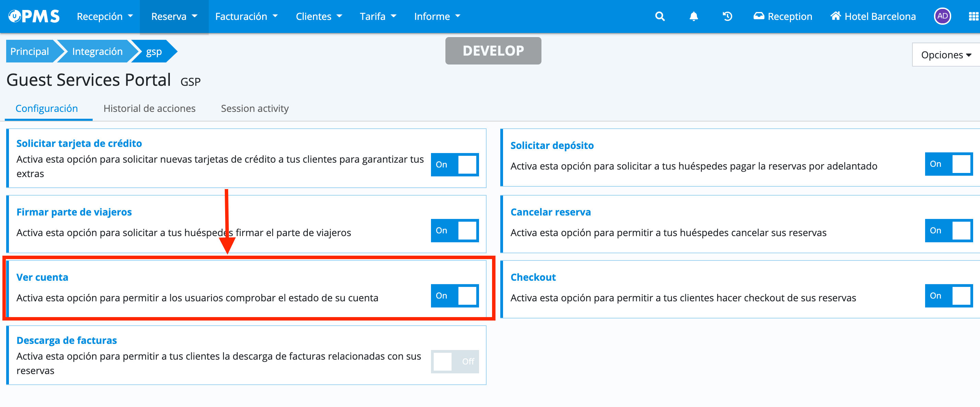
Task: Toggle the Cancelar reserva switch
Action: [948, 231]
